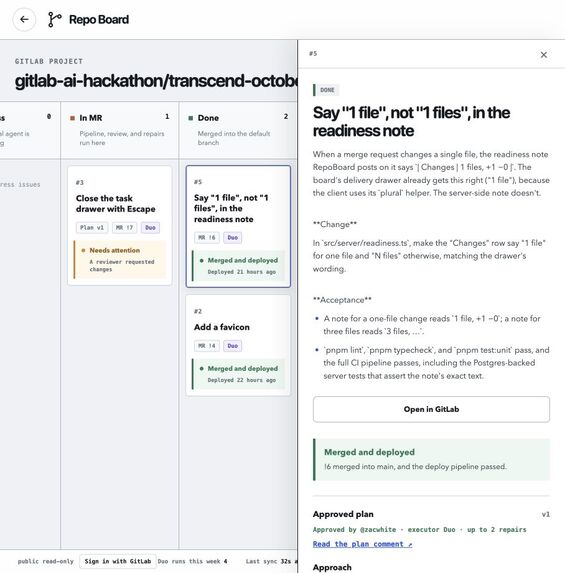
Task: Click the DONE status badge in the drawer
Action: (x=327, y=90)
